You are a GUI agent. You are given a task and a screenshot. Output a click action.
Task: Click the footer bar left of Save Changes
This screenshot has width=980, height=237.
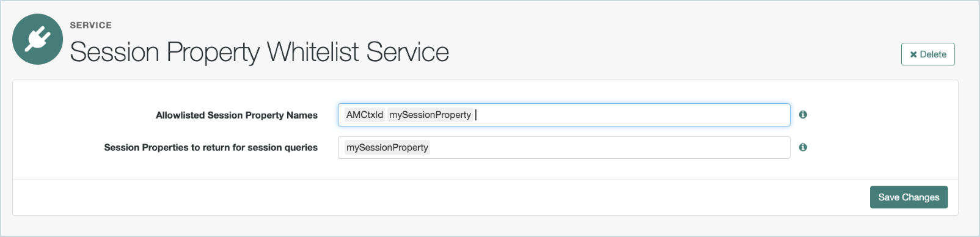click(440, 197)
